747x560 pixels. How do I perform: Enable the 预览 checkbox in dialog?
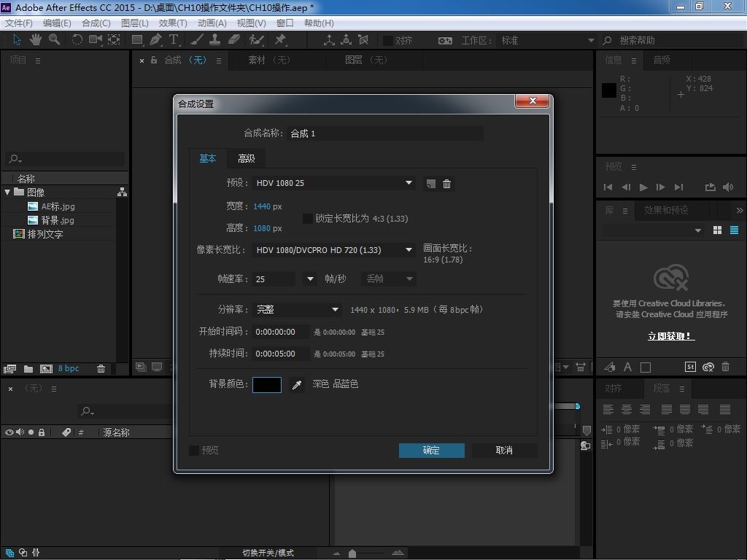coord(194,450)
